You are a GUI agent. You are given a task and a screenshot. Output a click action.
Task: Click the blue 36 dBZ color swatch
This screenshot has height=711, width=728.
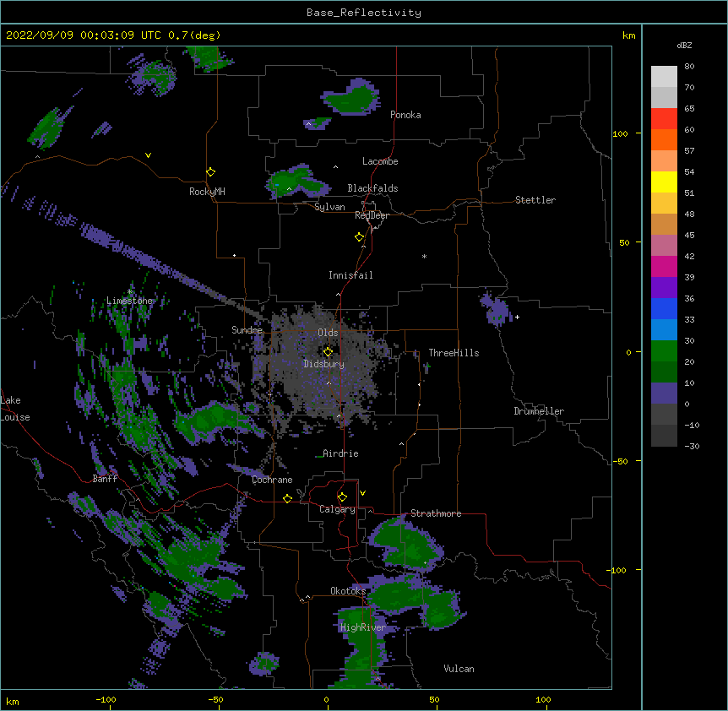664,308
